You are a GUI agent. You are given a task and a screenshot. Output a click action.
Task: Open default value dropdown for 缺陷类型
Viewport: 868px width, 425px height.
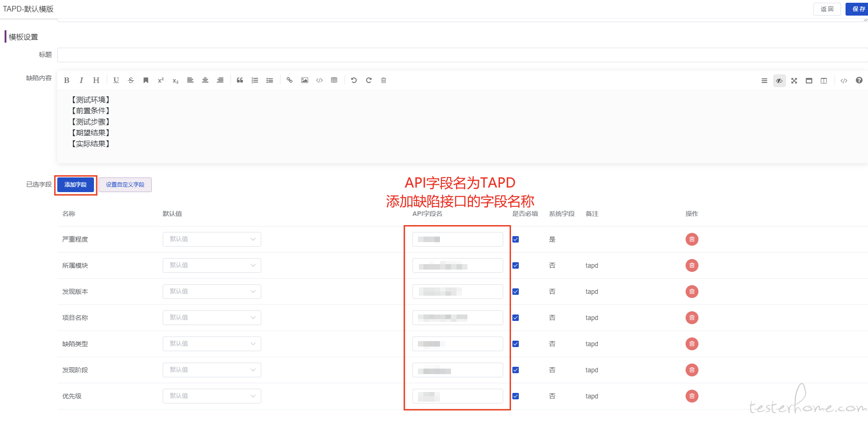212,344
